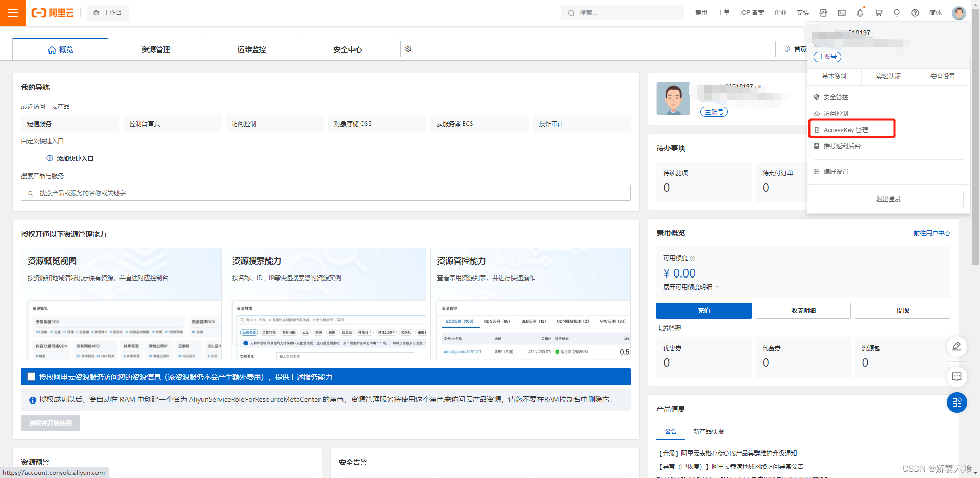
Task: Click 授权并开始使用 button
Action: pos(51,423)
